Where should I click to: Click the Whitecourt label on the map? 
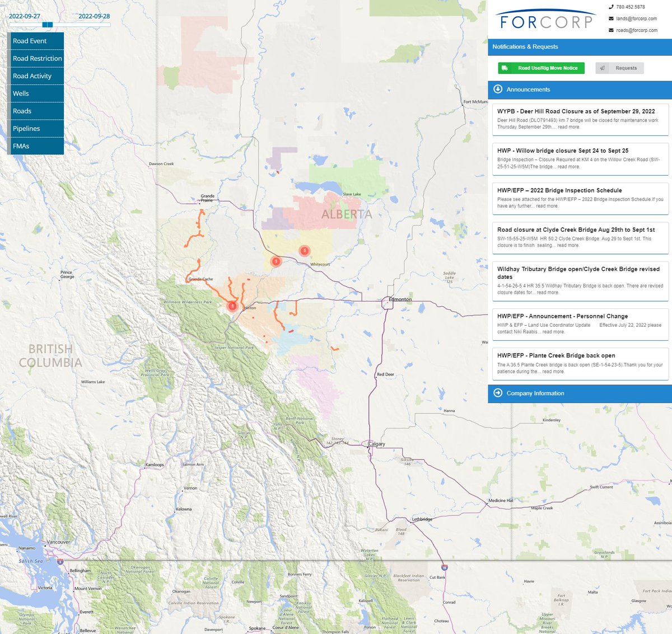coord(320,264)
